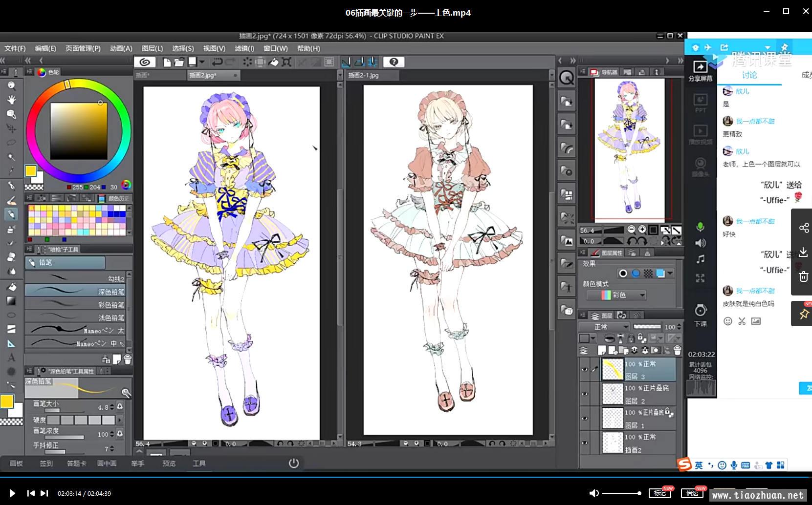
Task: Click the zoom in navigator icon
Action: (642, 230)
